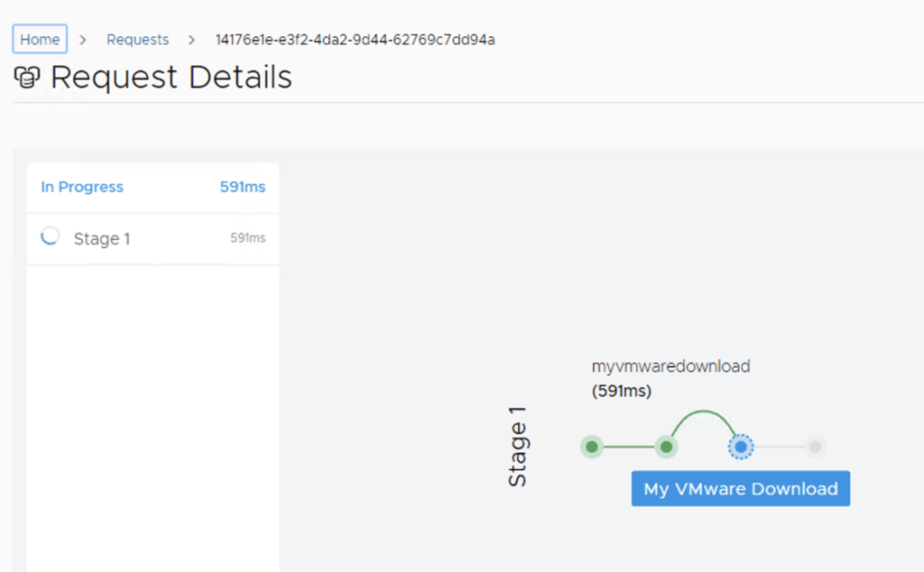Viewport: 924px width, 572px height.
Task: Click the request ID breadcrumb text
Action: point(355,40)
